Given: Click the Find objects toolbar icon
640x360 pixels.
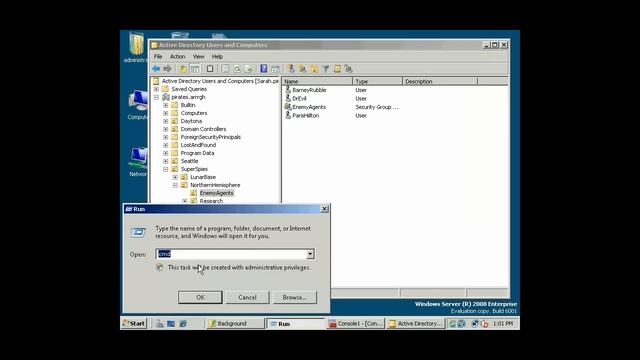Looking at the screenshot, I should 337,69.
